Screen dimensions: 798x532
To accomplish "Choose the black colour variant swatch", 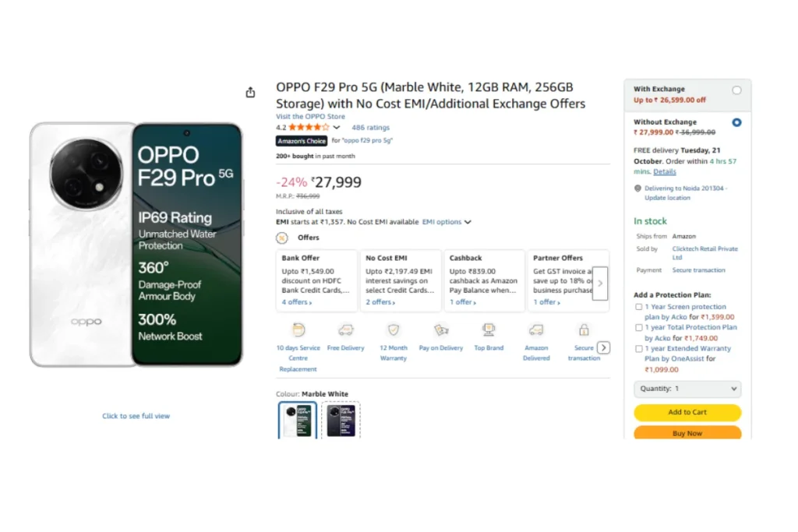I will (341, 420).
